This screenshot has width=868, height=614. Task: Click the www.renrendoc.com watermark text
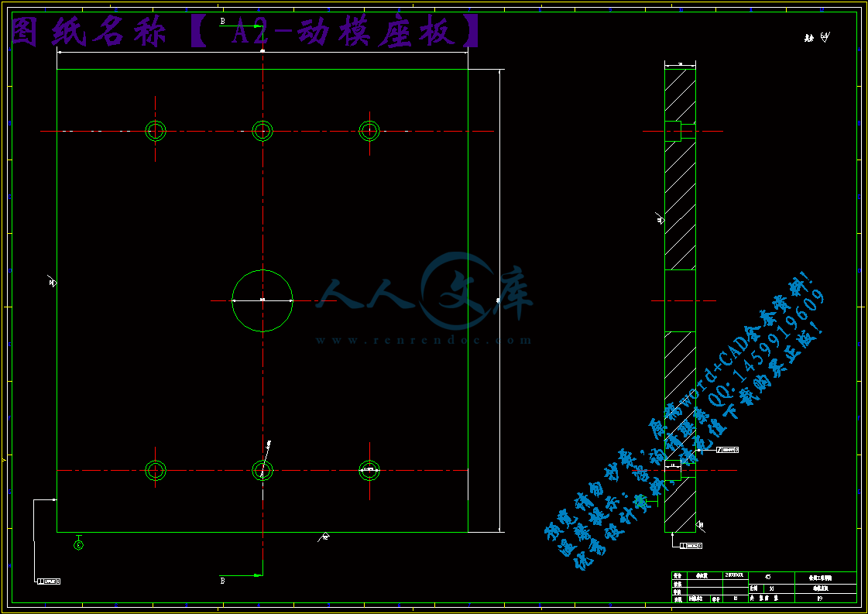coord(424,340)
